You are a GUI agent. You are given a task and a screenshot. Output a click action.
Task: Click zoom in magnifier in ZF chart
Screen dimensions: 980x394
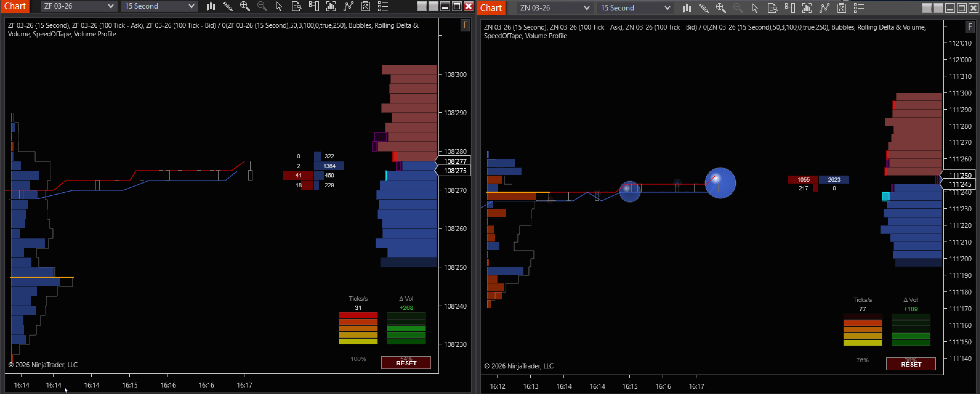[245, 6]
